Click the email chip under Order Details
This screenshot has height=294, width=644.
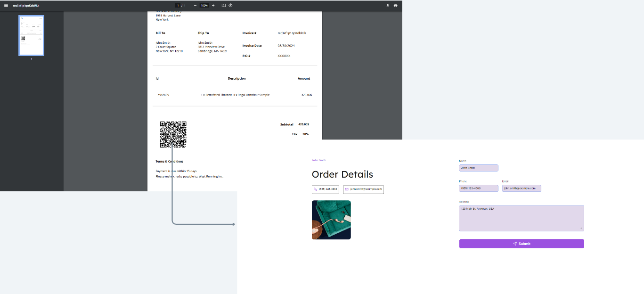point(363,189)
